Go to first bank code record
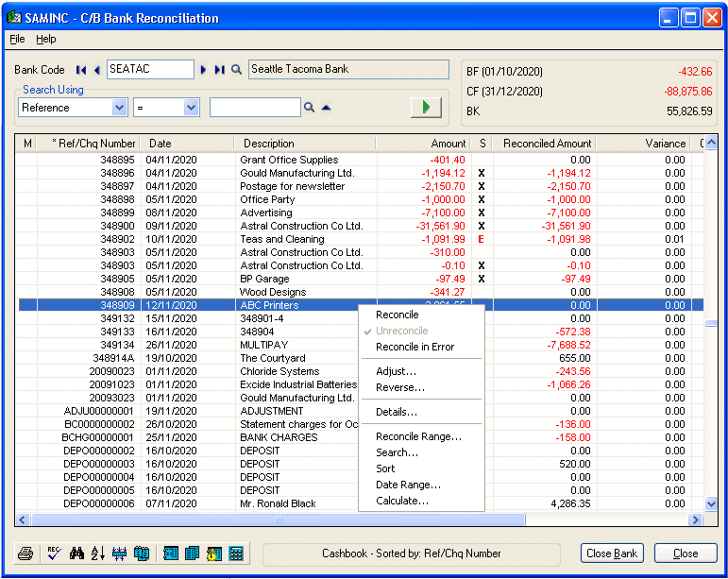Screen dimensions: 728x579 coord(81,70)
